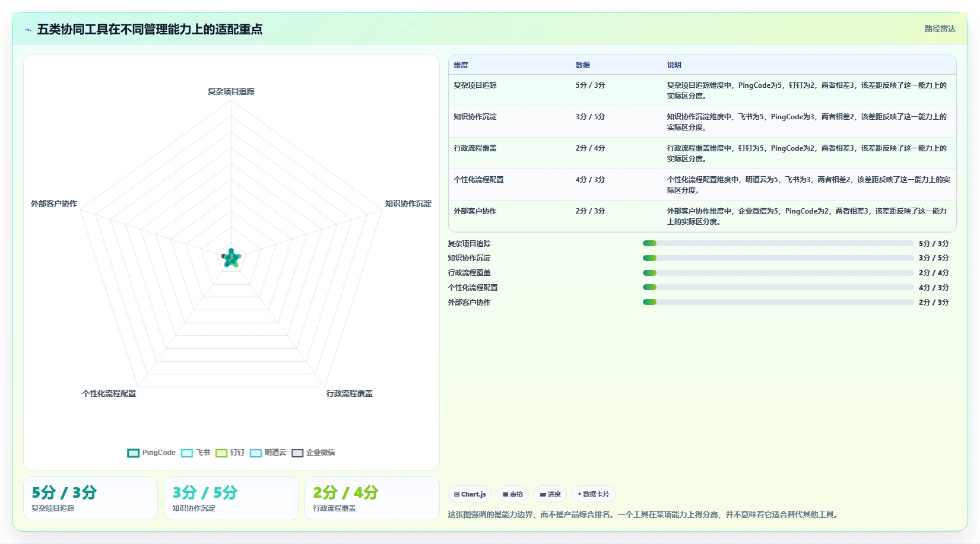
Task: Toggle the 飞书 legend series
Action: click(196, 453)
